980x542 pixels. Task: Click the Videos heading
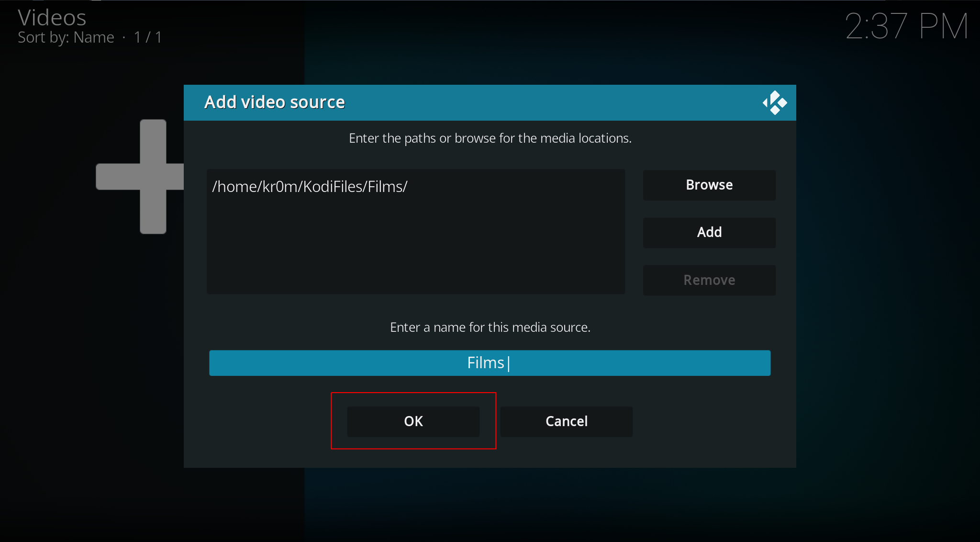[x=52, y=18]
